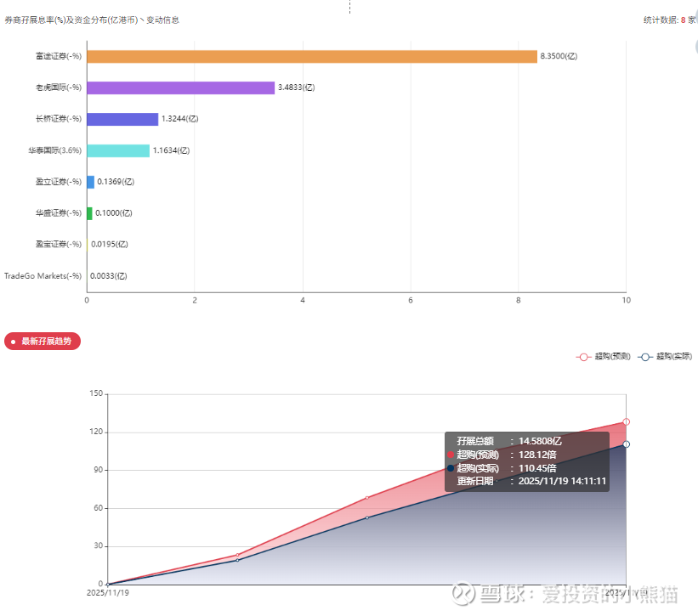Select the 华泰国际(3.6%) axis label
Screen dimensions: 698x616
[55, 150]
